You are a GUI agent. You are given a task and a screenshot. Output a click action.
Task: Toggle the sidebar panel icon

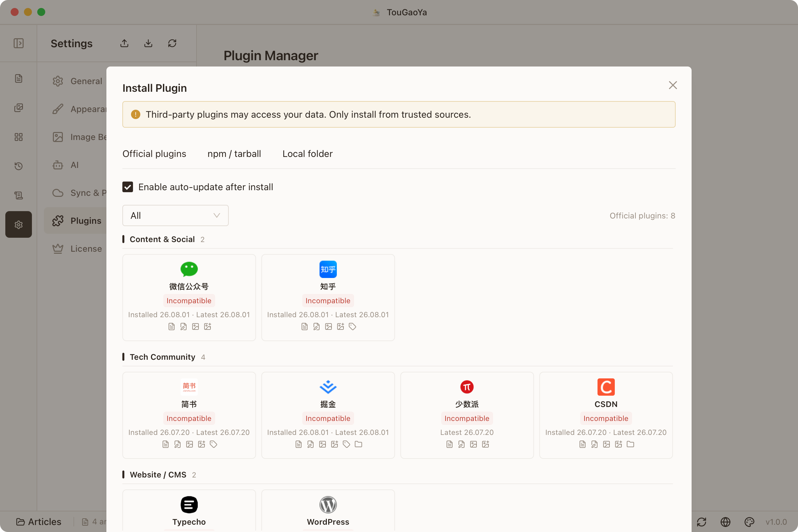[19, 43]
